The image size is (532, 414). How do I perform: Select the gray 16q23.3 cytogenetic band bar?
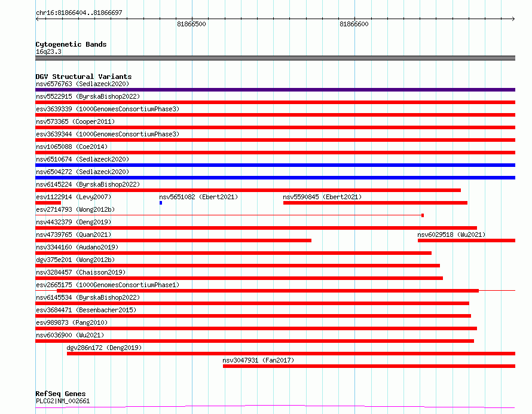275,58
